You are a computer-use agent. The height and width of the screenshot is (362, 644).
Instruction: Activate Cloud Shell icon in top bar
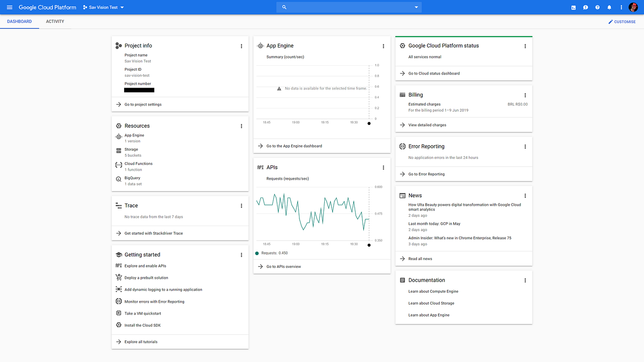573,7
